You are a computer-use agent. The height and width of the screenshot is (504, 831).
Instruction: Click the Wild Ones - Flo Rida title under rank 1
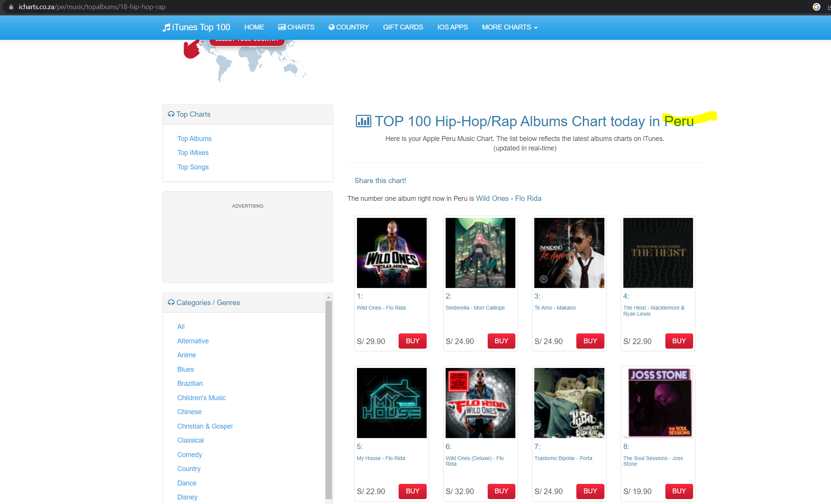381,308
